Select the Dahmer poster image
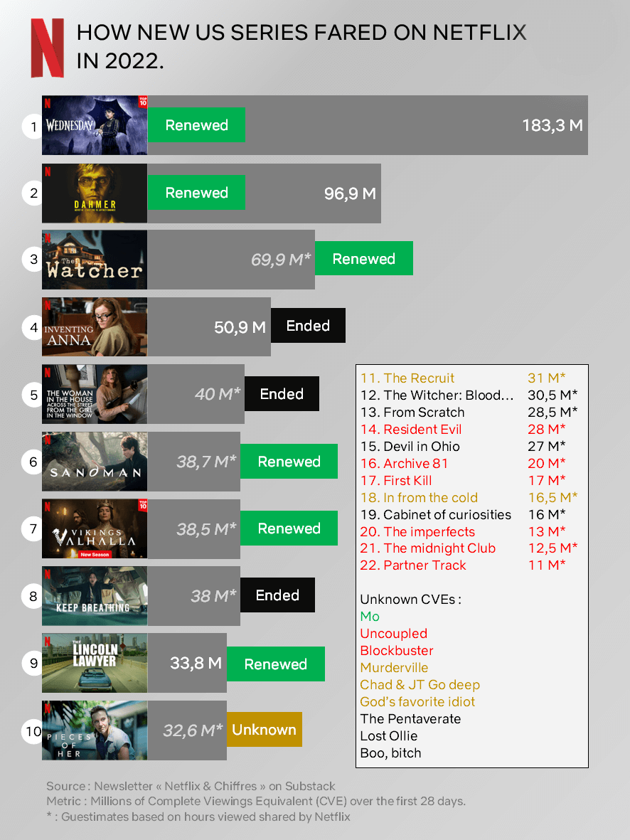 pyautogui.click(x=95, y=193)
